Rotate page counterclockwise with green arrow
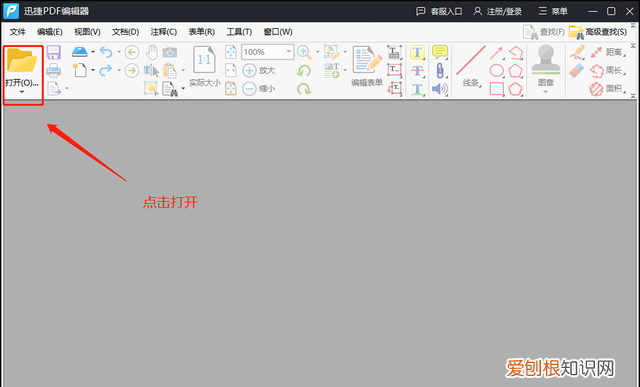 [x=304, y=71]
